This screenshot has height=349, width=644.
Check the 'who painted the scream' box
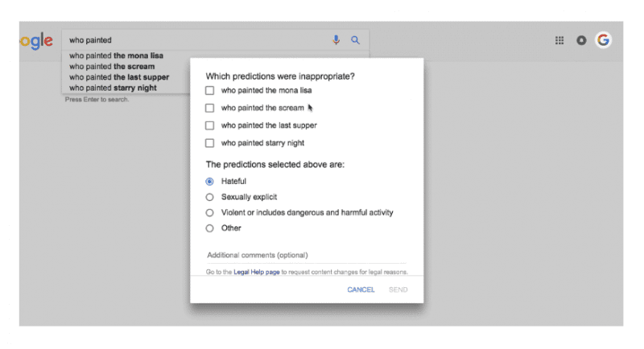[x=210, y=108]
